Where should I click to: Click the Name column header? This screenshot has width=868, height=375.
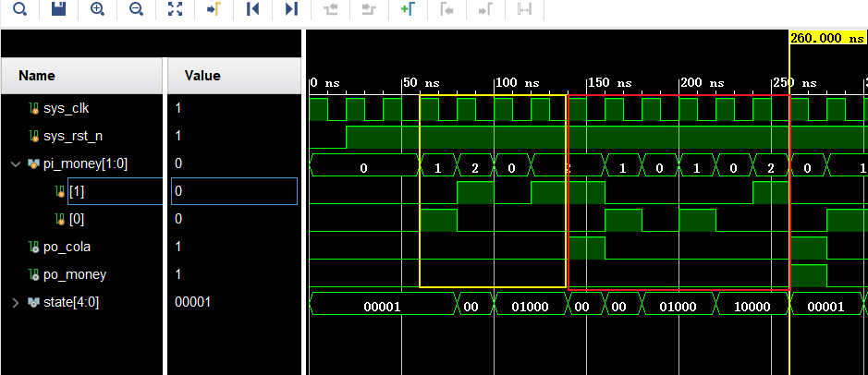point(37,76)
